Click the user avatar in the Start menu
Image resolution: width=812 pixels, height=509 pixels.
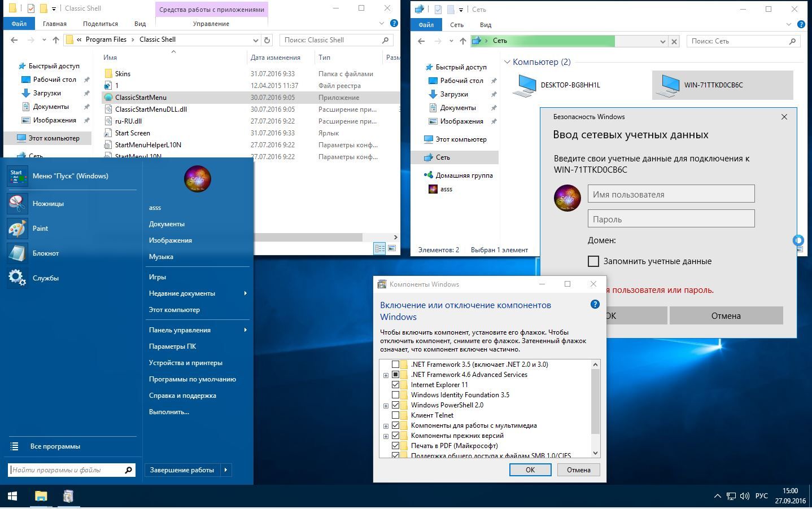197,179
